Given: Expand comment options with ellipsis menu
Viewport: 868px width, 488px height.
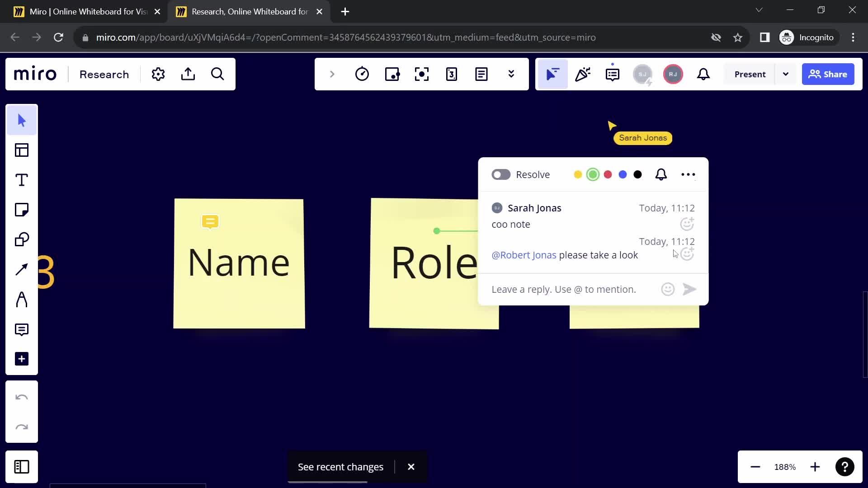Looking at the screenshot, I should pos(688,174).
